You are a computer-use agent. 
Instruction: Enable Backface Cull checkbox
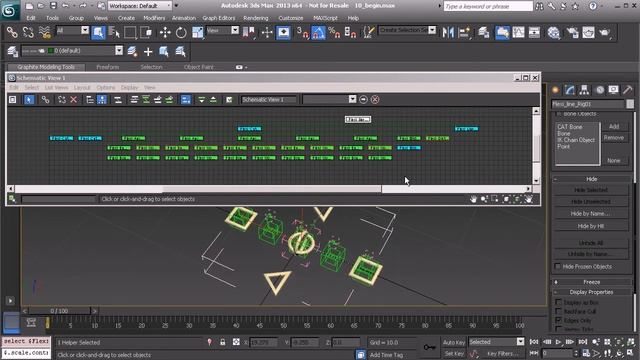(x=558, y=311)
